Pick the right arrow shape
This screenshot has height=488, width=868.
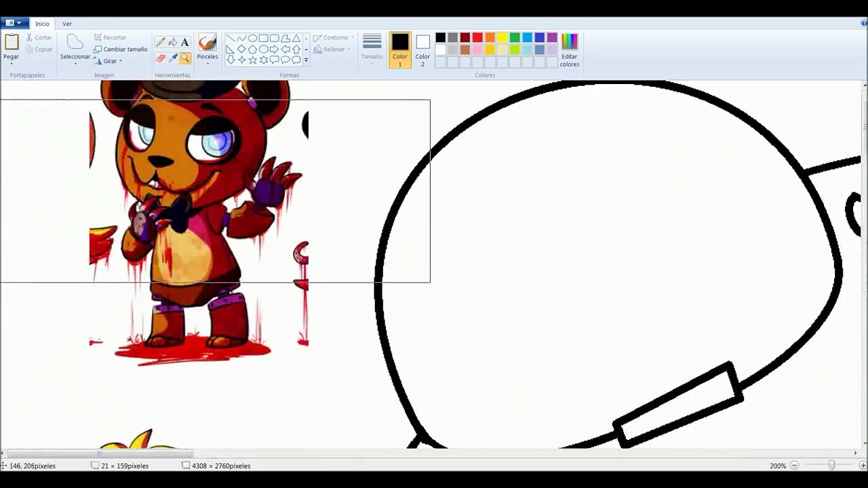click(274, 49)
